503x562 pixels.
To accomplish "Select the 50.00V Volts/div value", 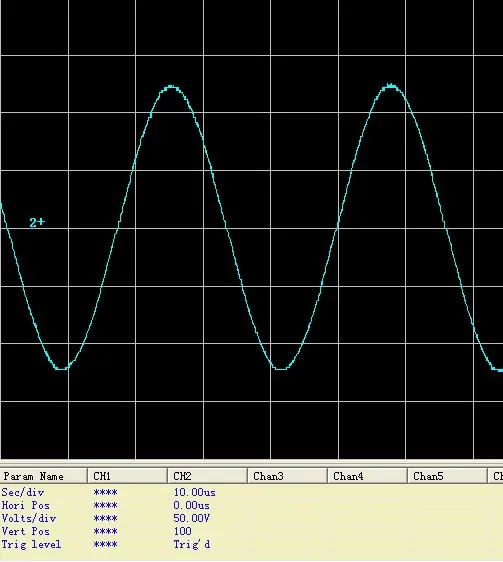I will pyautogui.click(x=192, y=518).
